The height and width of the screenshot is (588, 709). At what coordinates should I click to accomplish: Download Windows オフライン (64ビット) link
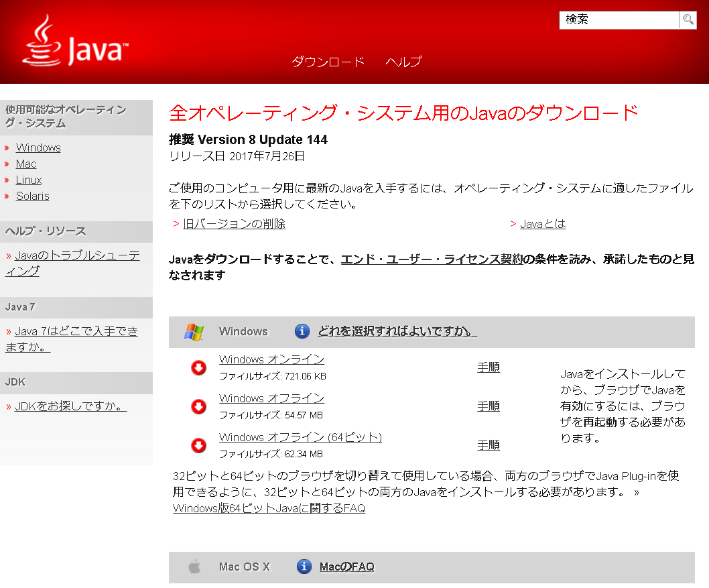click(301, 437)
